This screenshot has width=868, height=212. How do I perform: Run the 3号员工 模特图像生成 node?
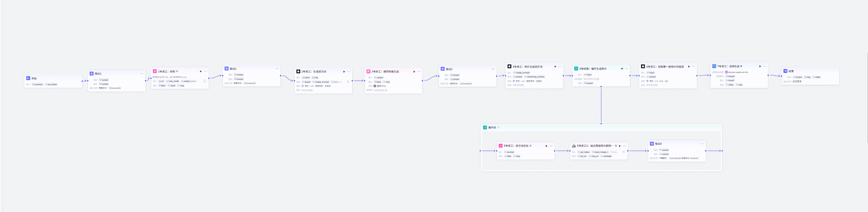point(414,72)
